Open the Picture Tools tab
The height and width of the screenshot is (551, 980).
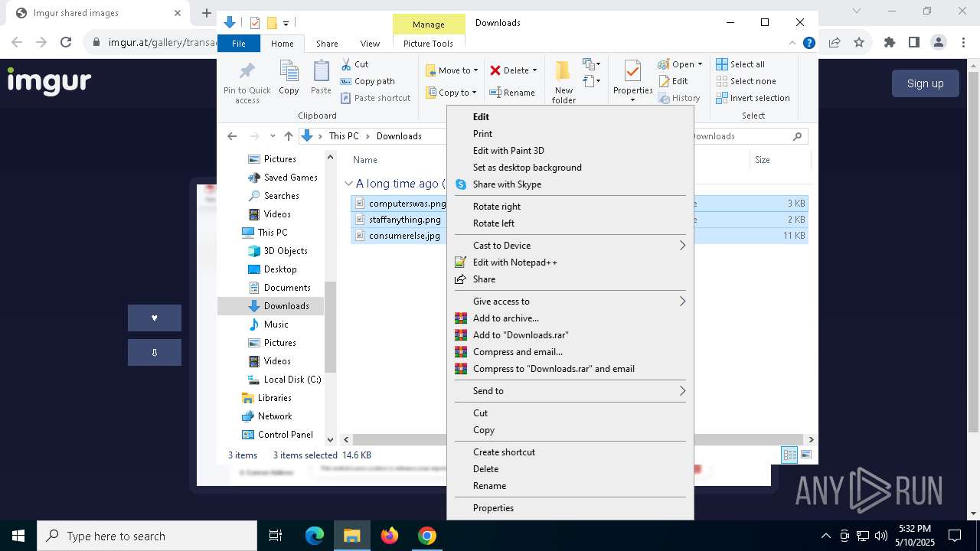click(x=428, y=44)
